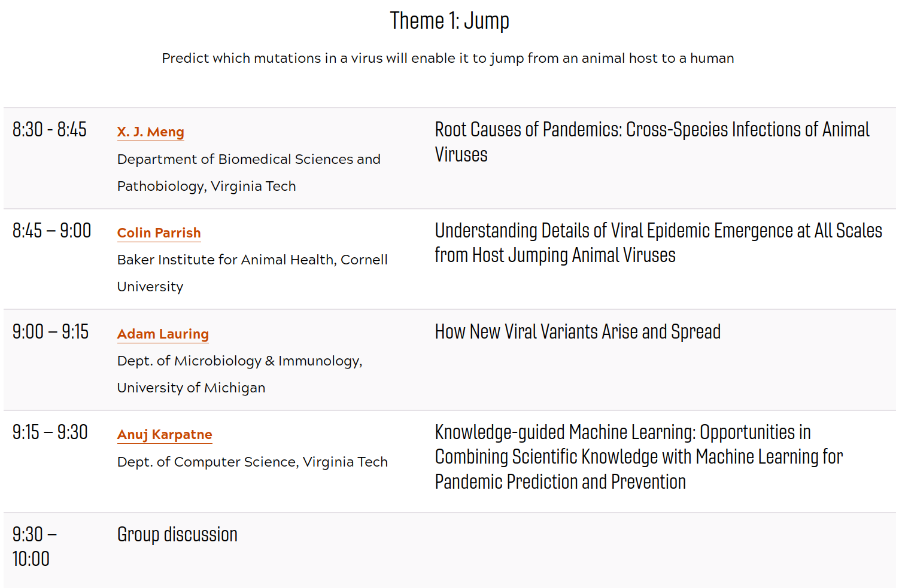Click the Dept. of Microbiology & Immunology affiliation
This screenshot has width=899, height=588.
pyautogui.click(x=240, y=374)
